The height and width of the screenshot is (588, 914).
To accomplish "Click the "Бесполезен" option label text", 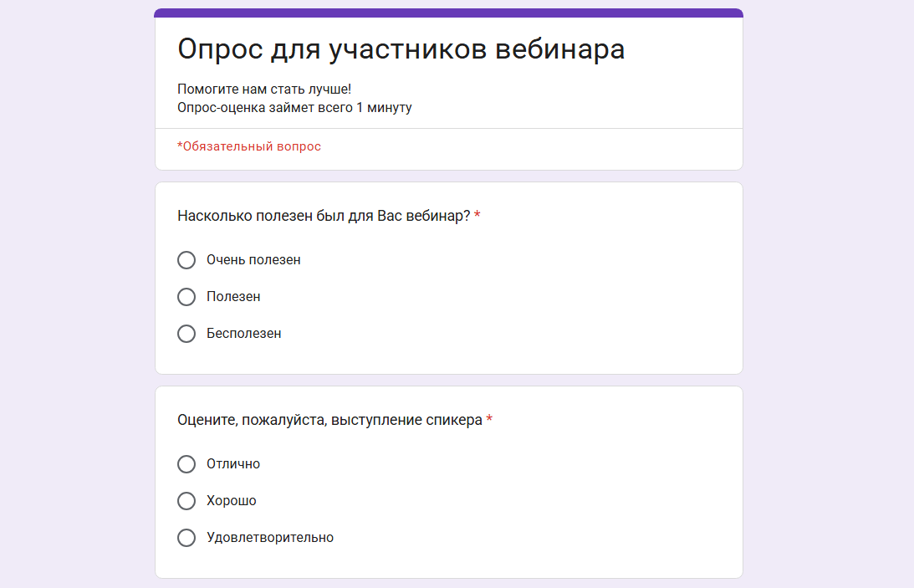I will point(243,334).
